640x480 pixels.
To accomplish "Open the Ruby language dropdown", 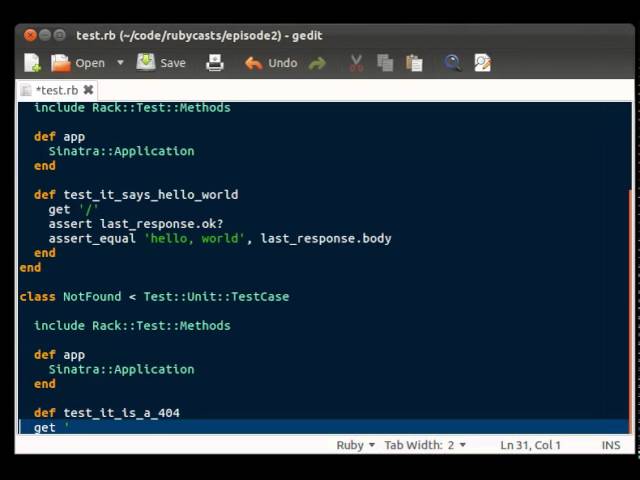I will click(x=356, y=445).
